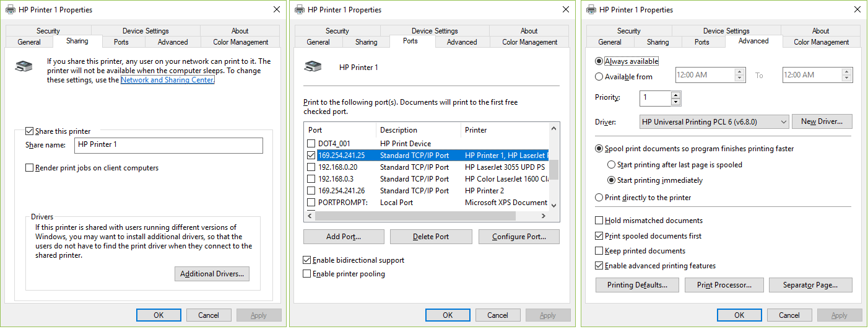Viewport: 868px width, 329px height.
Task: Click the HP Printer 1 icon on the Ports tab
Action: point(312,66)
